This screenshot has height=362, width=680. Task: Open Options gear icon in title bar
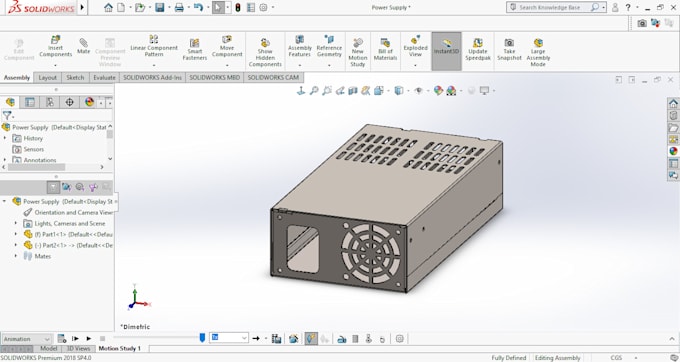point(263,7)
